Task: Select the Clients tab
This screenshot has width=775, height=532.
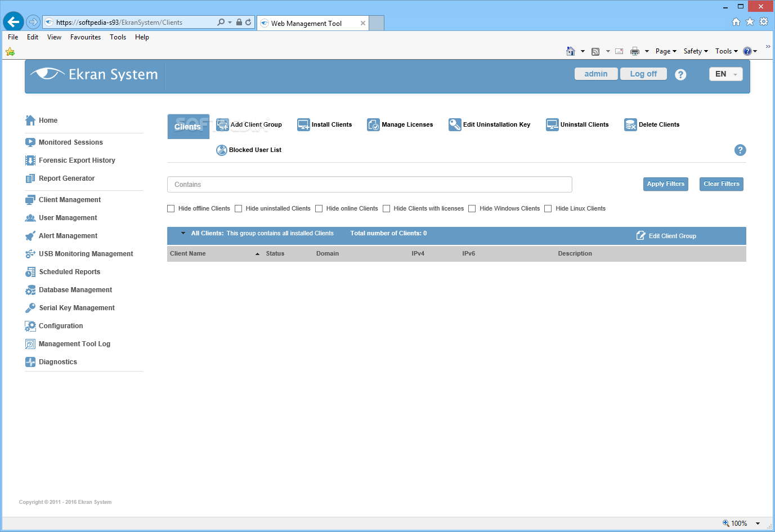Action: tap(188, 127)
